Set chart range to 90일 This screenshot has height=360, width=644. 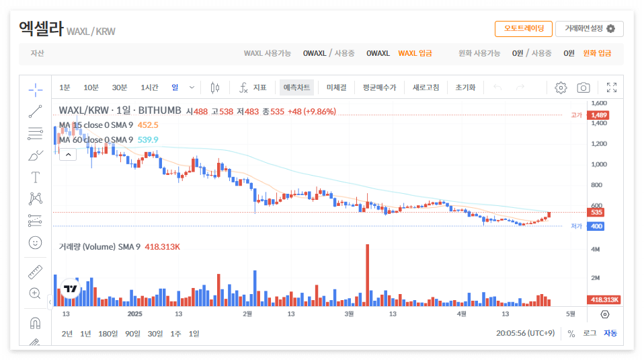(x=132, y=334)
